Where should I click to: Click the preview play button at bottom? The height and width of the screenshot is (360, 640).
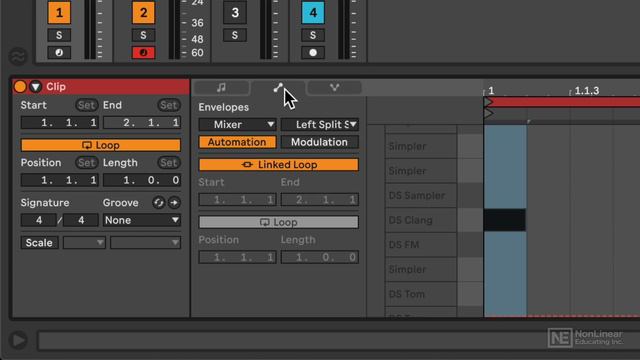(18, 340)
